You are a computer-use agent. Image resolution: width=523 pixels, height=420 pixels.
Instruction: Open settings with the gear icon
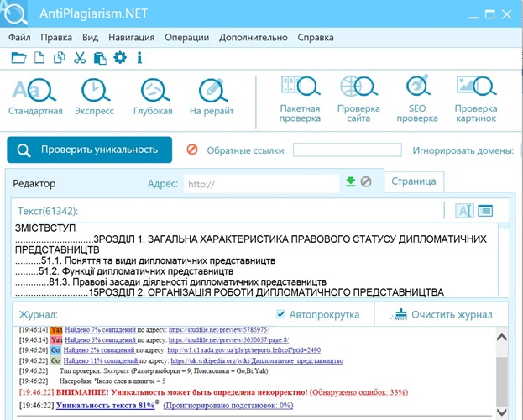(120, 57)
